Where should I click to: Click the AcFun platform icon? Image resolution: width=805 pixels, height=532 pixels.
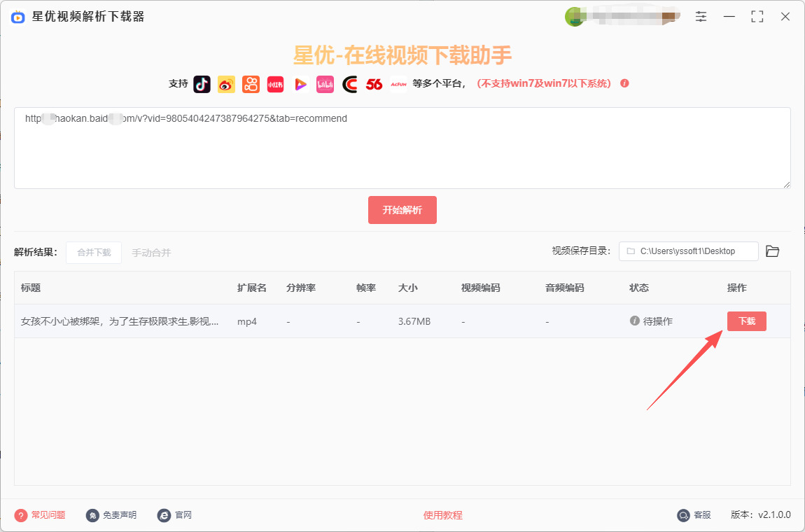tap(399, 84)
